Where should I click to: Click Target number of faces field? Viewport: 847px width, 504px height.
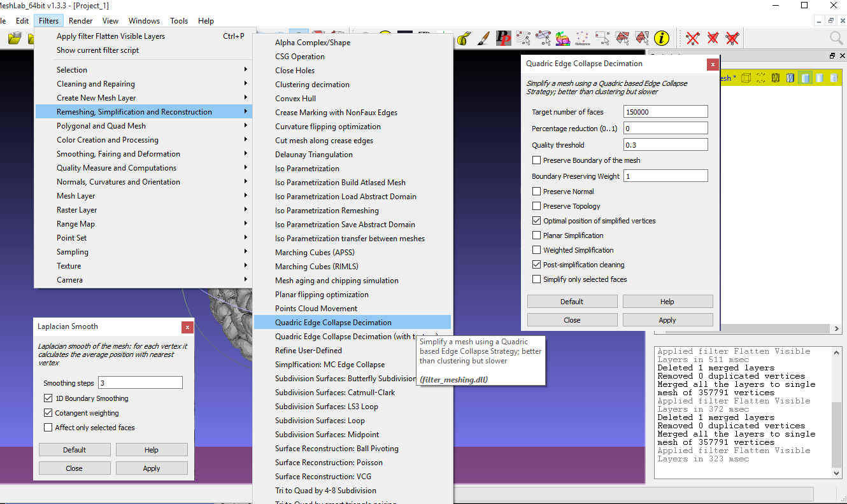[x=665, y=112]
